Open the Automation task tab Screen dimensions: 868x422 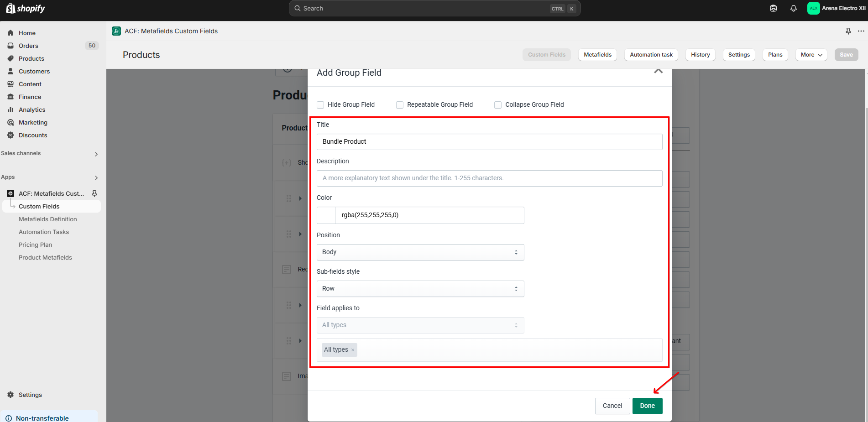tap(651, 55)
